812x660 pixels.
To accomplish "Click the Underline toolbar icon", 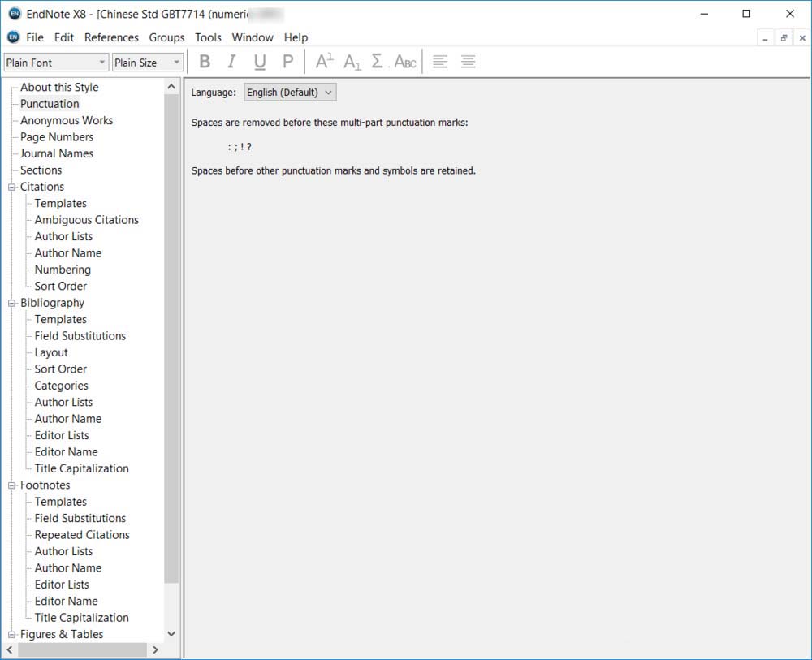I will point(259,62).
